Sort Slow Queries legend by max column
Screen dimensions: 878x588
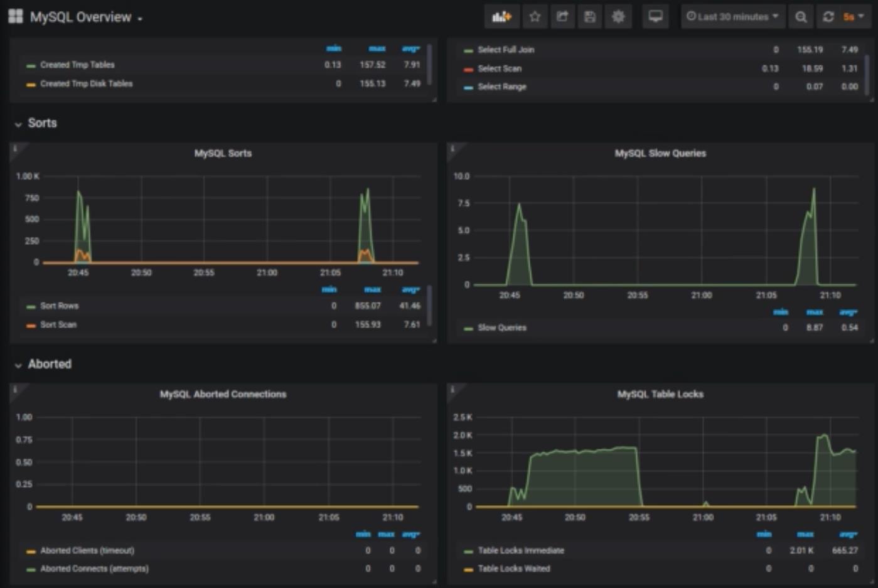click(815, 312)
